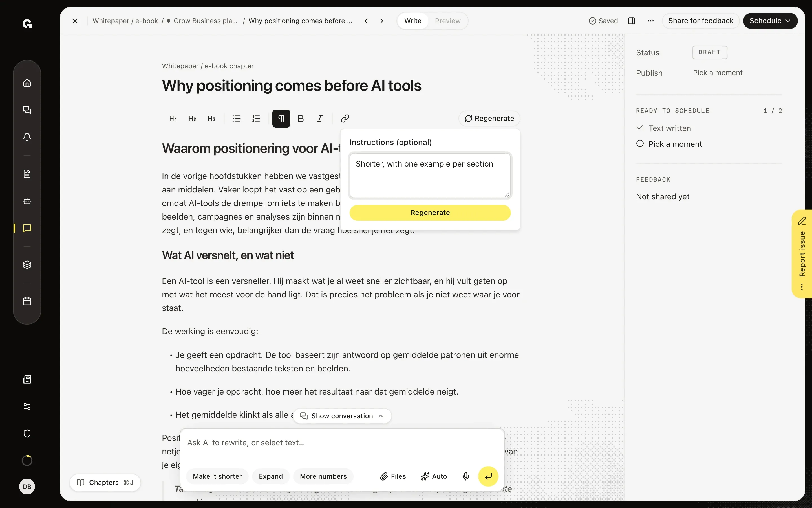Click the More numbers chip
The width and height of the screenshot is (812, 508).
coord(323,476)
